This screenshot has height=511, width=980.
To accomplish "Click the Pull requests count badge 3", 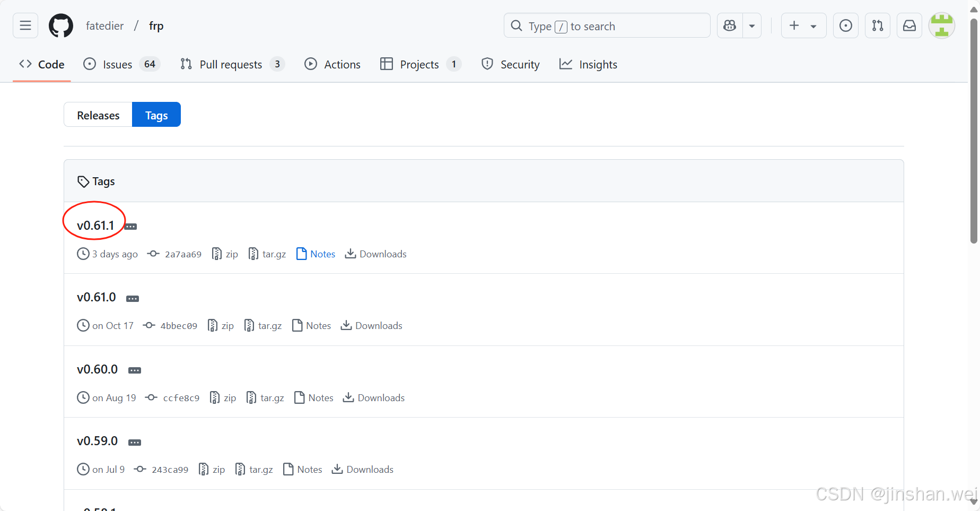I will point(277,64).
